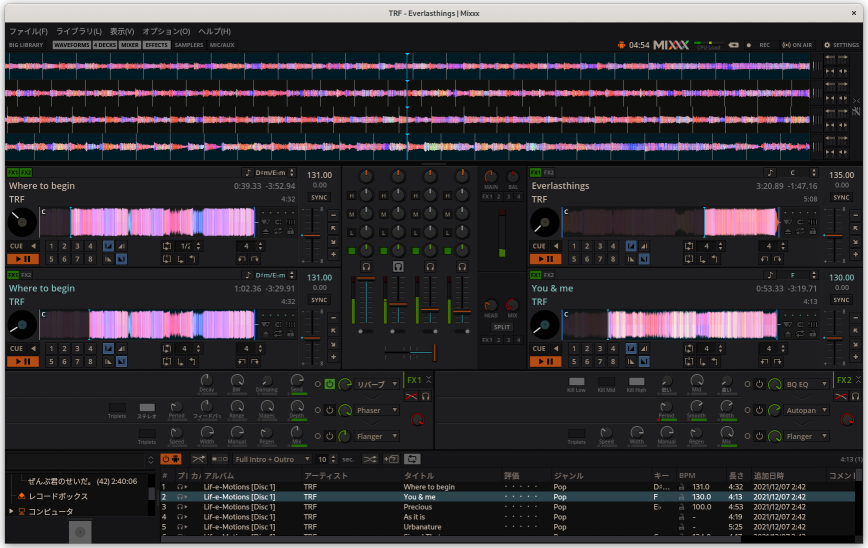The image size is (868, 548).
Task: Toggle the EFFECTS section visibility
Action: [x=156, y=45]
